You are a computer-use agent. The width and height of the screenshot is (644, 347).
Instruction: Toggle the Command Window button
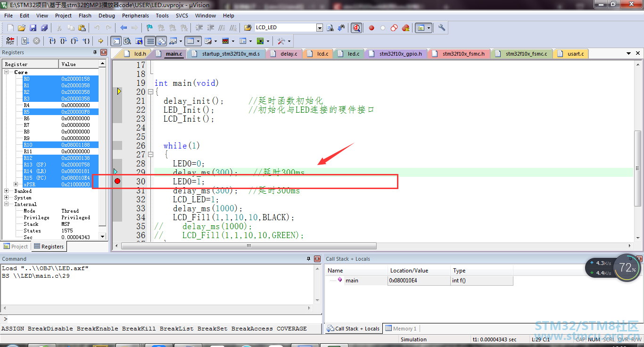(x=116, y=41)
